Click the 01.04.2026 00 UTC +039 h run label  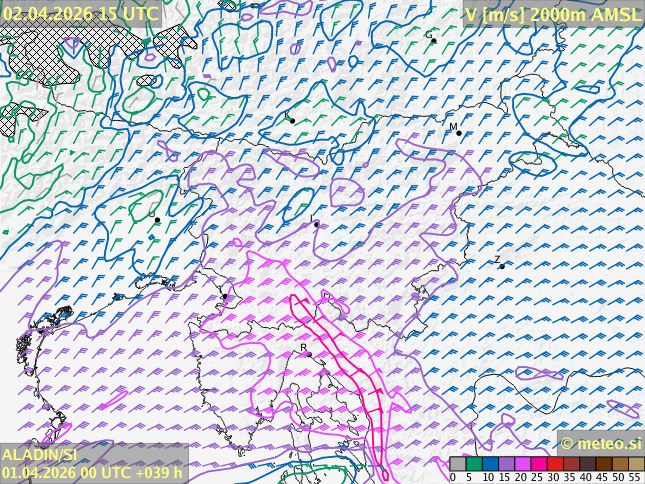click(92, 472)
